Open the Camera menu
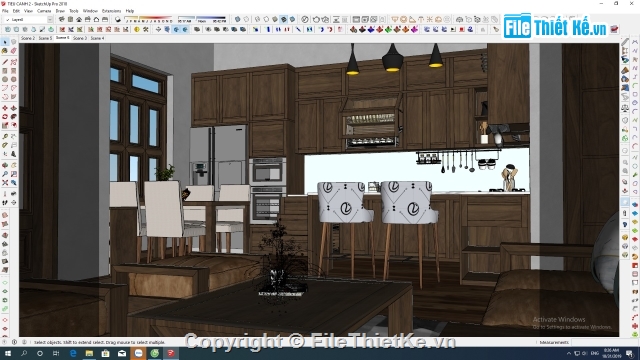This screenshot has height=360, width=640. [x=44, y=11]
